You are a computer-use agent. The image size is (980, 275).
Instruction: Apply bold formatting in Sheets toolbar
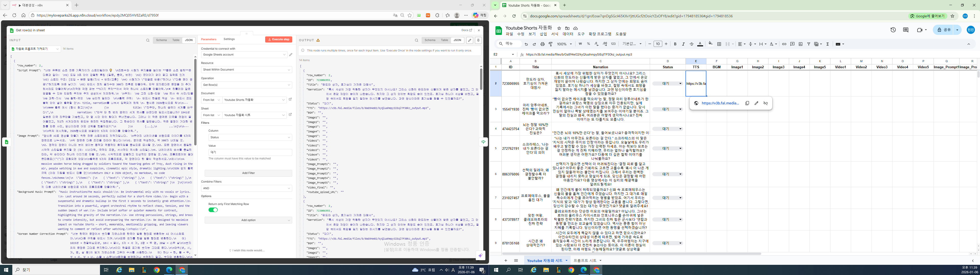point(675,44)
